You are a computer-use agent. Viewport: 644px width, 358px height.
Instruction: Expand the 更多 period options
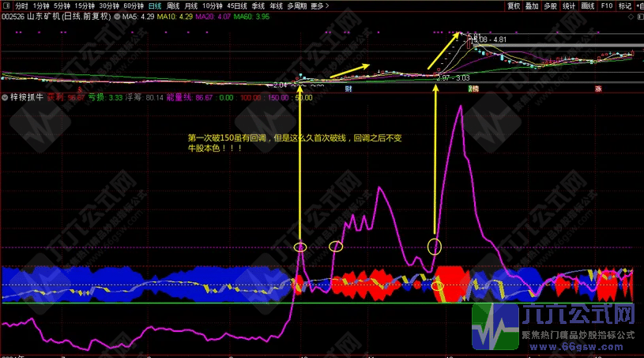pos(318,6)
